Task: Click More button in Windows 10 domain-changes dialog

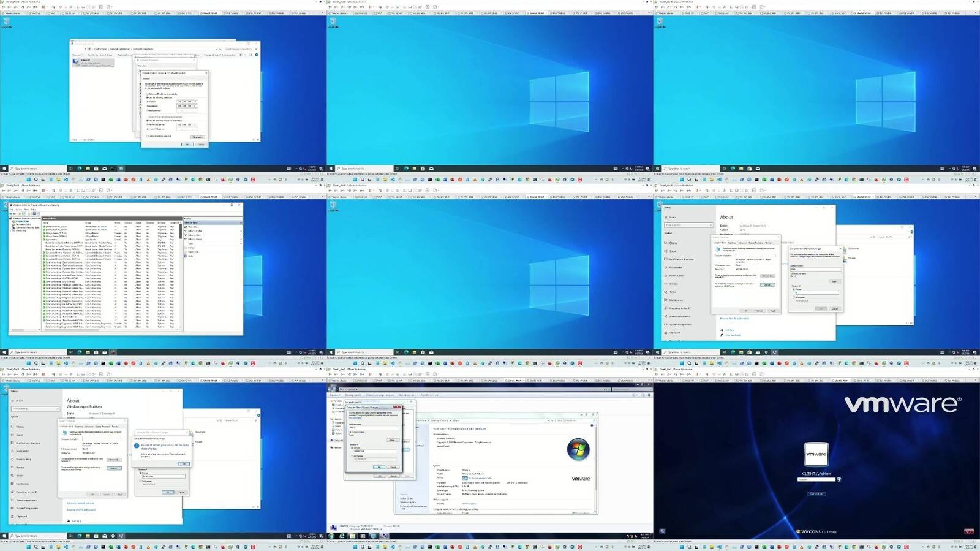Action: [x=834, y=281]
